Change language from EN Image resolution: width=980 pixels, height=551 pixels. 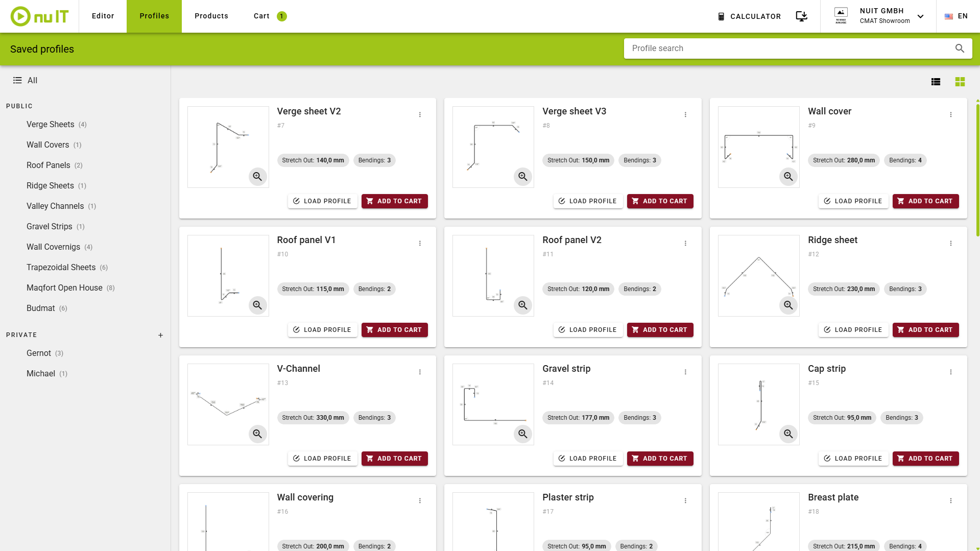coord(957,16)
